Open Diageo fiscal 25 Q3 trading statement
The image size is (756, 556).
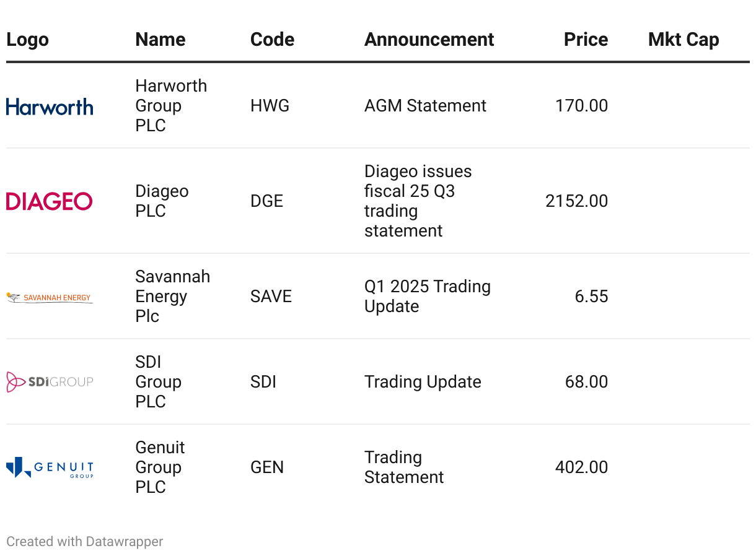418,201
